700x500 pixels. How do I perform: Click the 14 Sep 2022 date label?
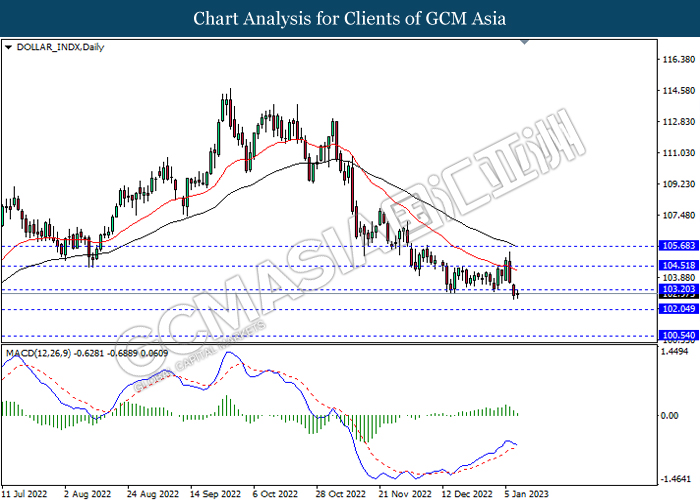pos(216,494)
